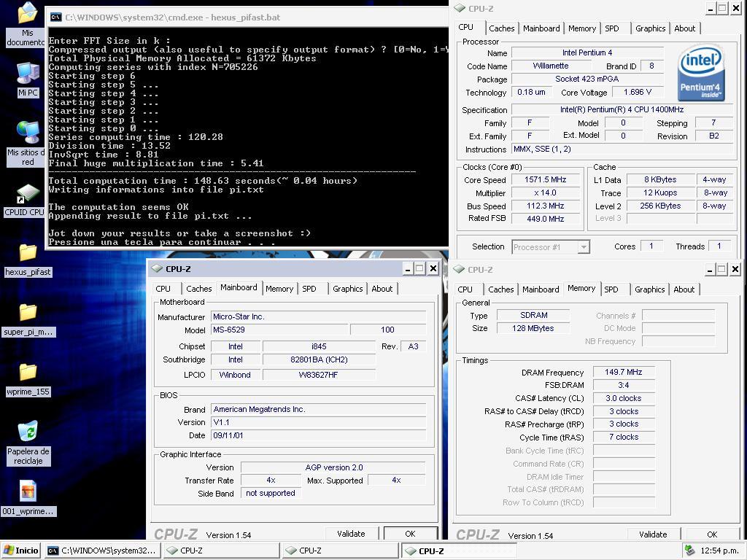Click Validate in the Mainboard CPU-Z window
This screenshot has height=560, width=747.
tap(351, 534)
